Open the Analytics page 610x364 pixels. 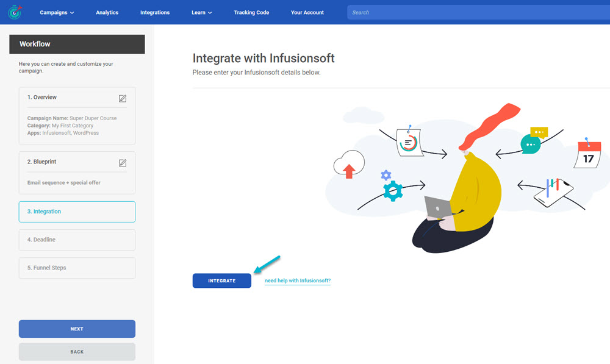(107, 12)
